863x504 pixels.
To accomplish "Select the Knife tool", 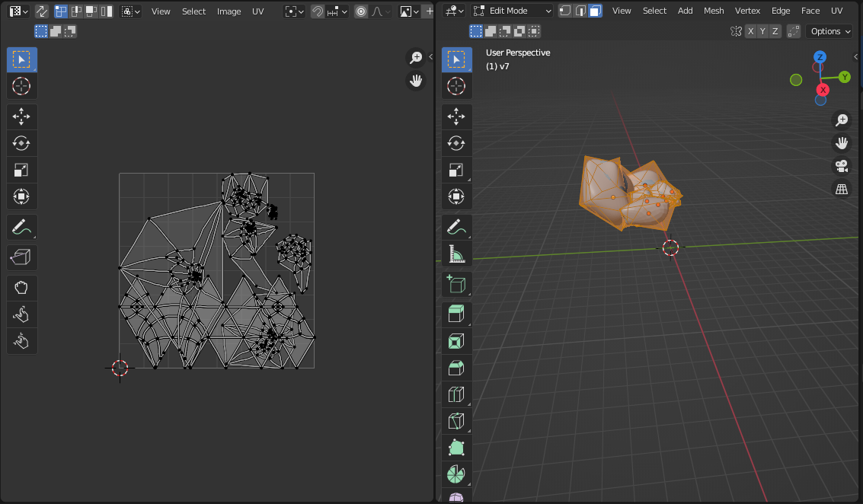I will [456, 421].
